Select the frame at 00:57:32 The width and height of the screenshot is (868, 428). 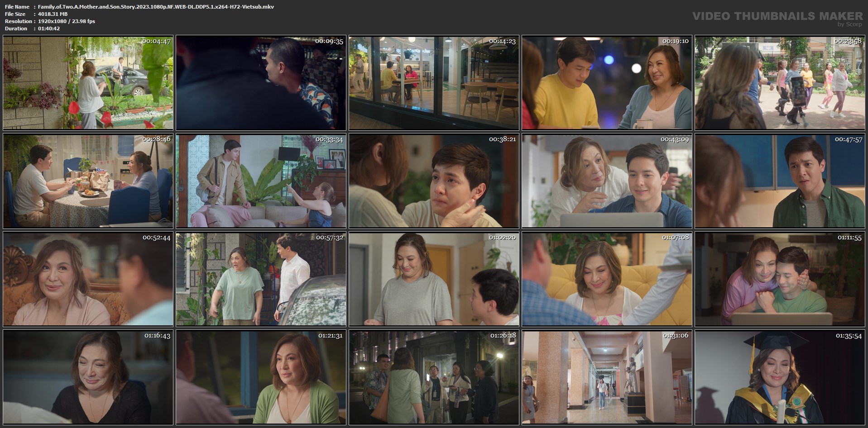tap(261, 279)
